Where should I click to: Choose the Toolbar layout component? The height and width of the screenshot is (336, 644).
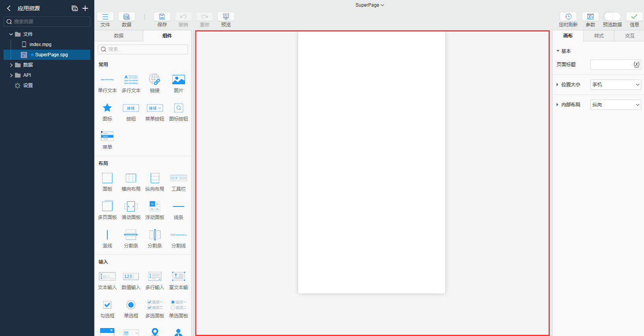click(x=178, y=178)
